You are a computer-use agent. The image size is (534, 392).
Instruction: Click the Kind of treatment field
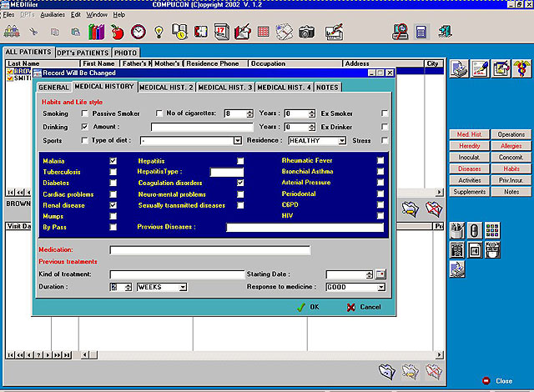point(177,274)
